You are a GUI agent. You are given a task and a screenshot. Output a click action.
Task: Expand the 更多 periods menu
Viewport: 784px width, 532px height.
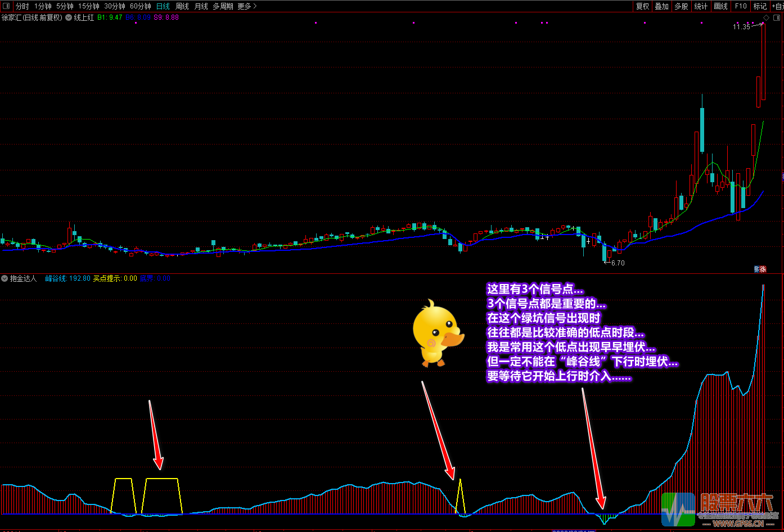[247, 6]
